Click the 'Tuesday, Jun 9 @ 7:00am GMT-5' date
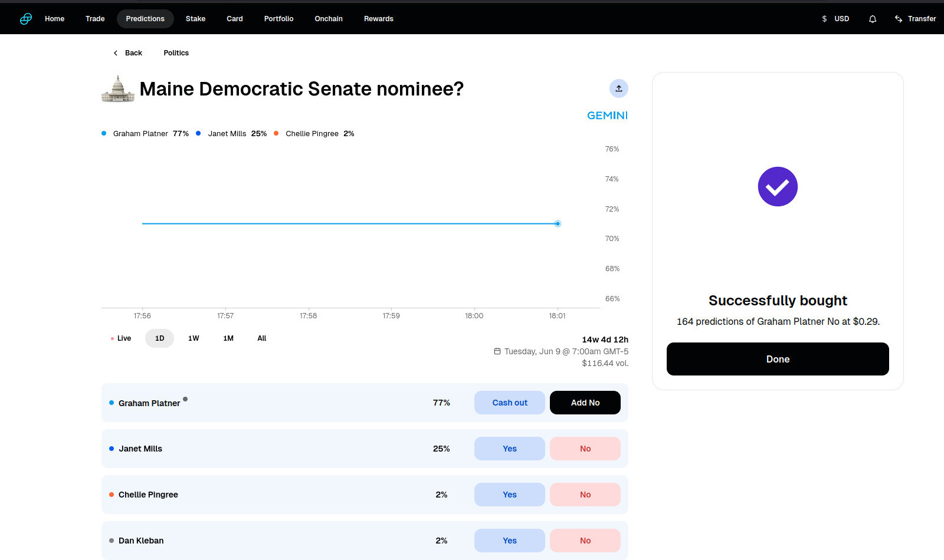This screenshot has height=560, width=944. tap(566, 351)
